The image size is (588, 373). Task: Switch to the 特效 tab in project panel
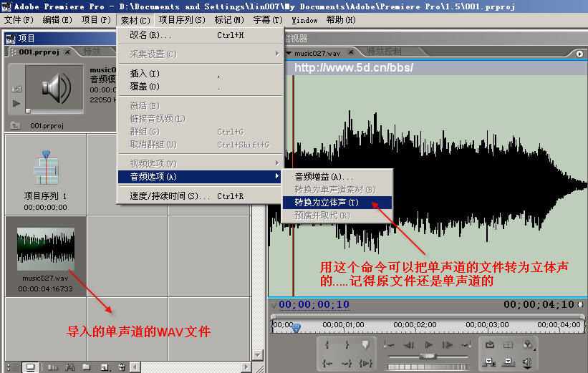[x=92, y=52]
